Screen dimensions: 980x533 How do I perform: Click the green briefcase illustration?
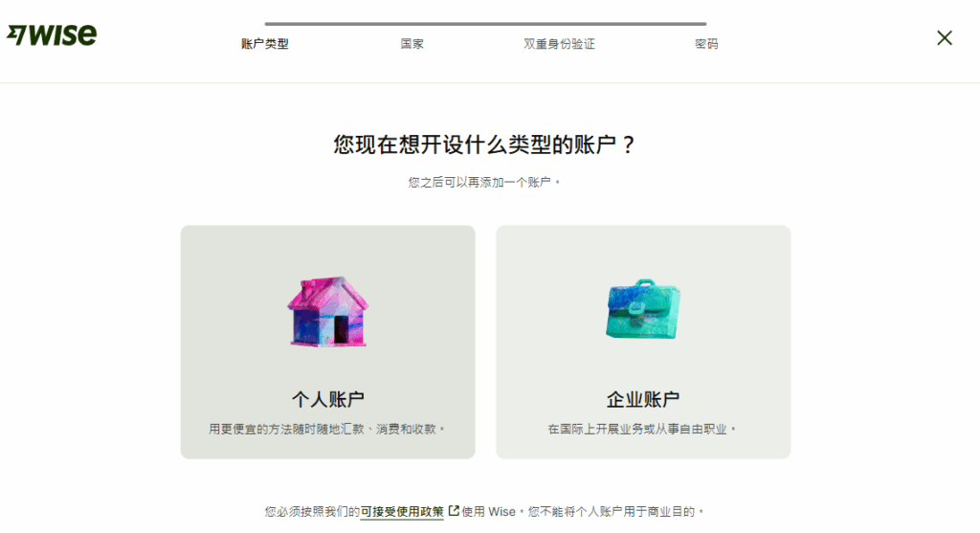(x=643, y=309)
